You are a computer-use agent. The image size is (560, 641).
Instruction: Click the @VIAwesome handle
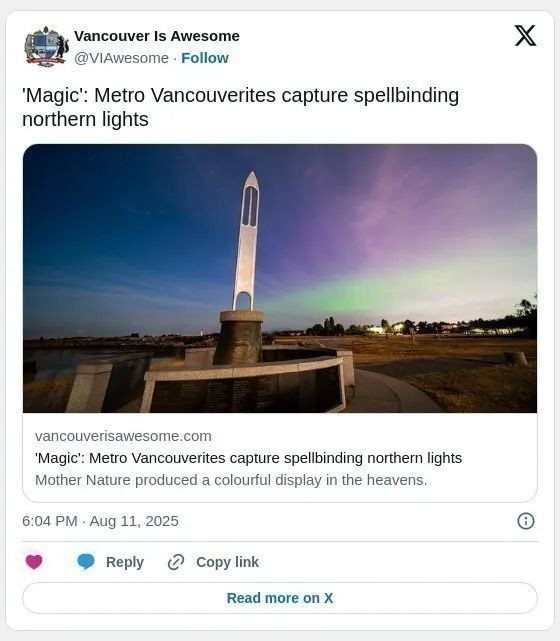121,58
